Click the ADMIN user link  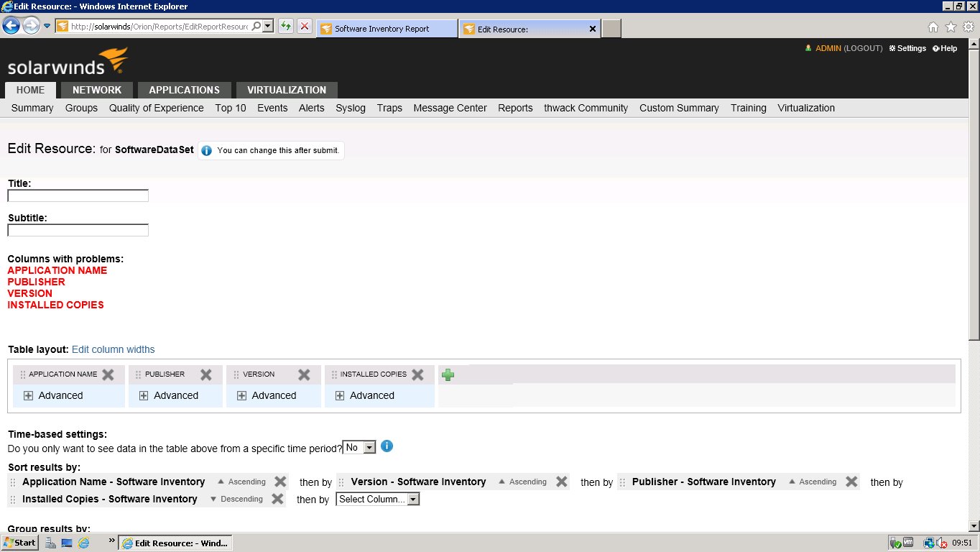coord(828,48)
